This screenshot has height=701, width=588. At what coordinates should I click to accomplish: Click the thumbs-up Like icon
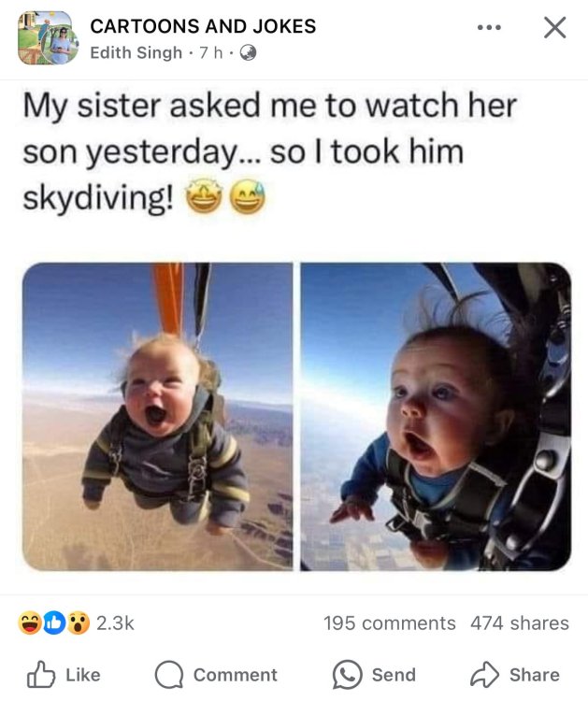(x=41, y=674)
